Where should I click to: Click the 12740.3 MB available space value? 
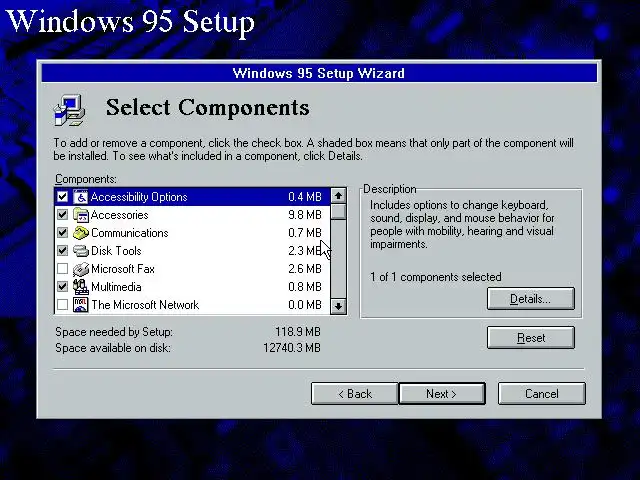tap(292, 348)
